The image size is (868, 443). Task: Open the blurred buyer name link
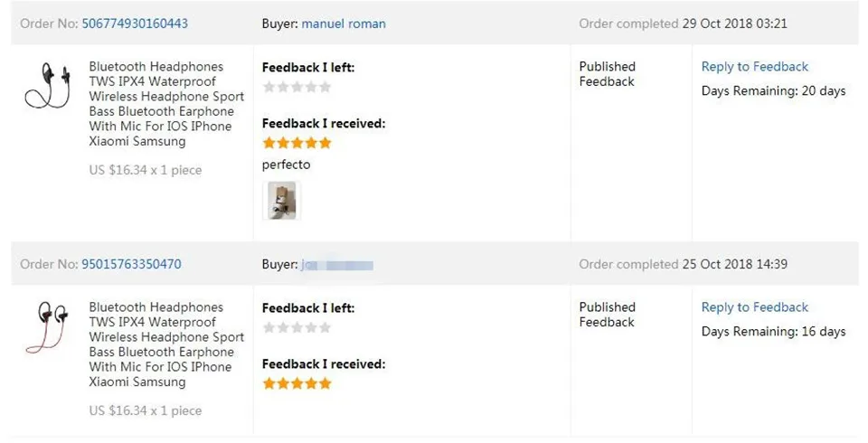(337, 265)
